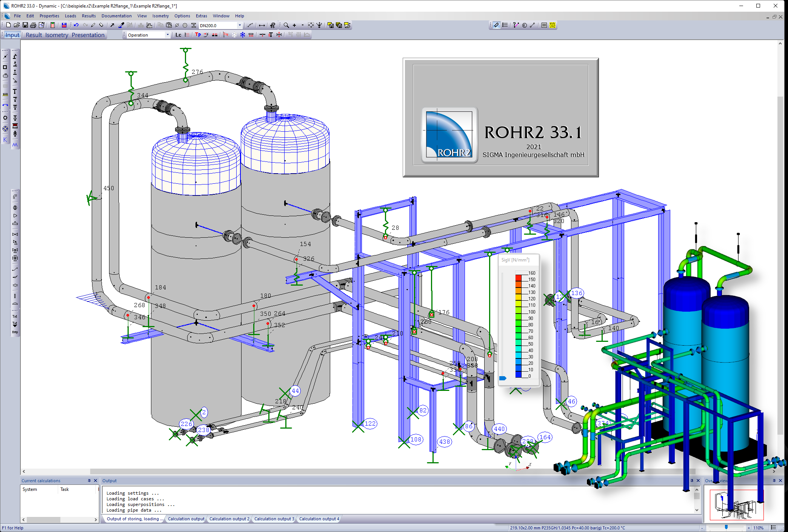Pin the Overview panel
Screen dimensions: 788x532
coord(774,481)
